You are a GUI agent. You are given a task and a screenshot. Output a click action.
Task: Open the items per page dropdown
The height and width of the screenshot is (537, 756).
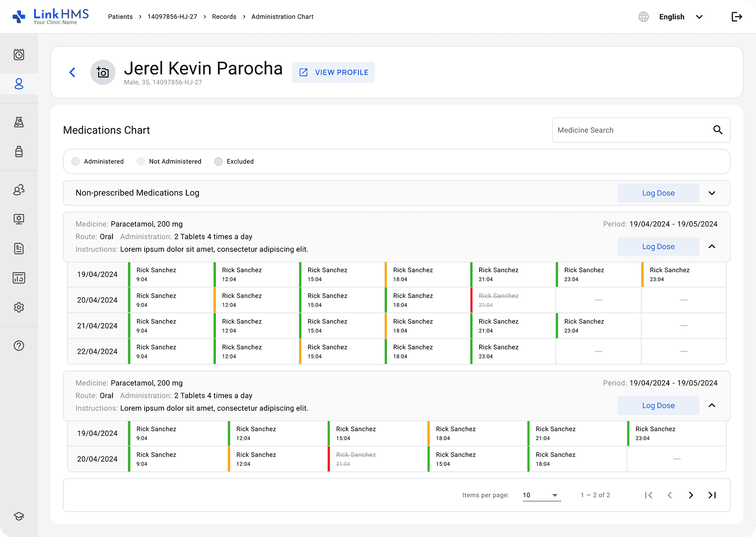point(541,495)
